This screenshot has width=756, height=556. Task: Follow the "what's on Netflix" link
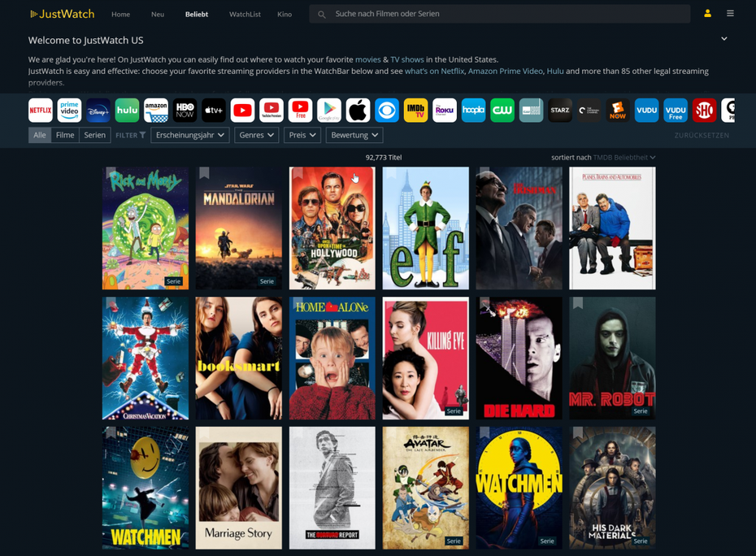[434, 71]
